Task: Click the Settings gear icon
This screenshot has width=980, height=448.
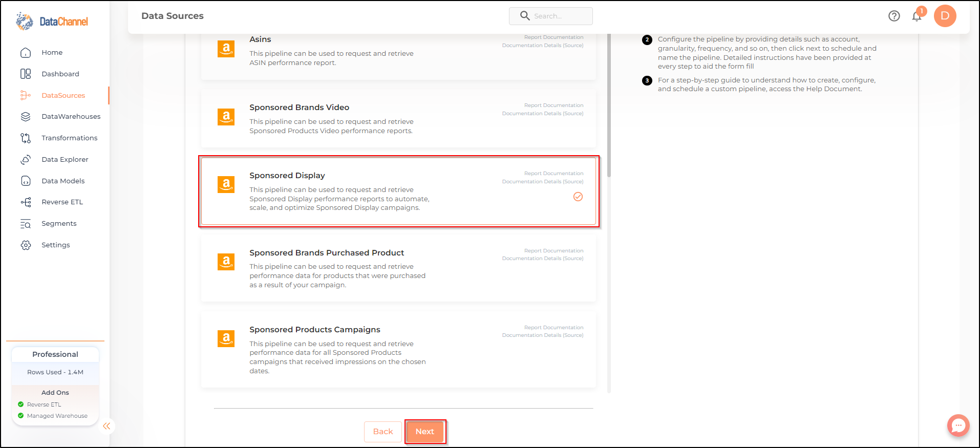Action: tap(26, 245)
